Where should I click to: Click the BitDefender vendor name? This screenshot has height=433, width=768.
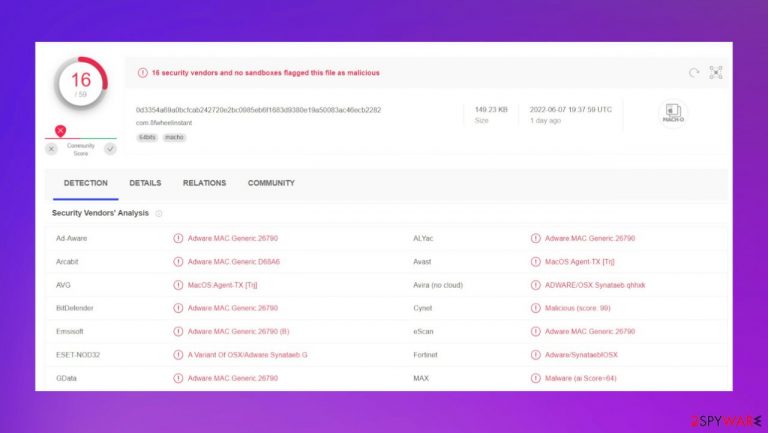coord(74,308)
